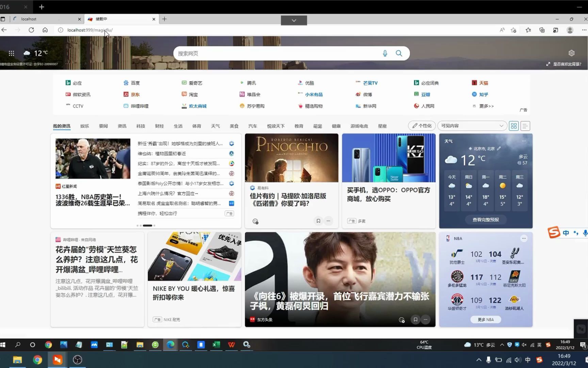Select the 星座 news tab
The image size is (588, 368).
point(382,126)
